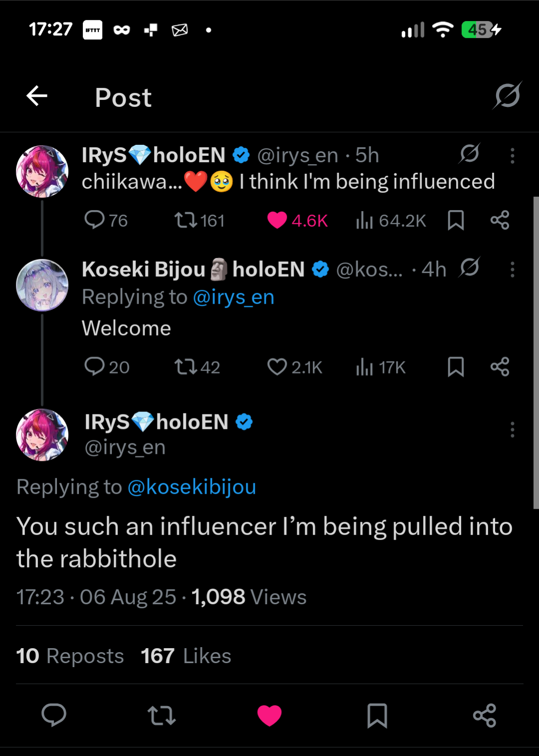The image size is (539, 756).
Task: Reply to IRyS's chiikawa post
Action: pos(94,220)
